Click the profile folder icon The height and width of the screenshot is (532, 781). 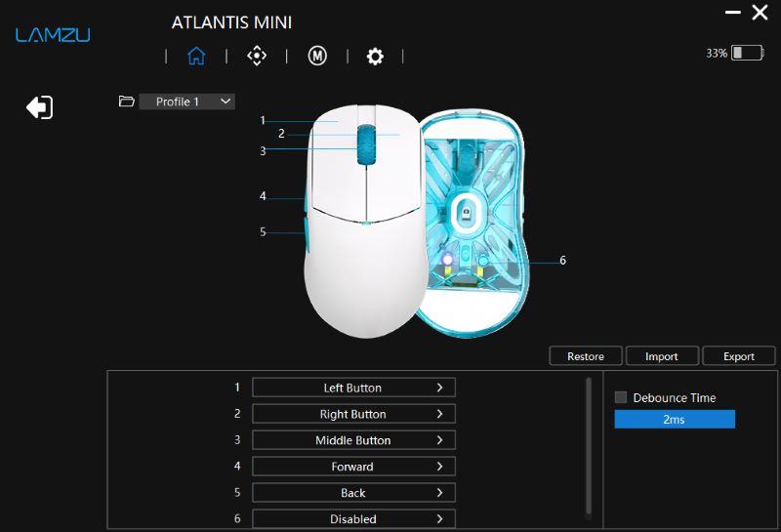127,102
